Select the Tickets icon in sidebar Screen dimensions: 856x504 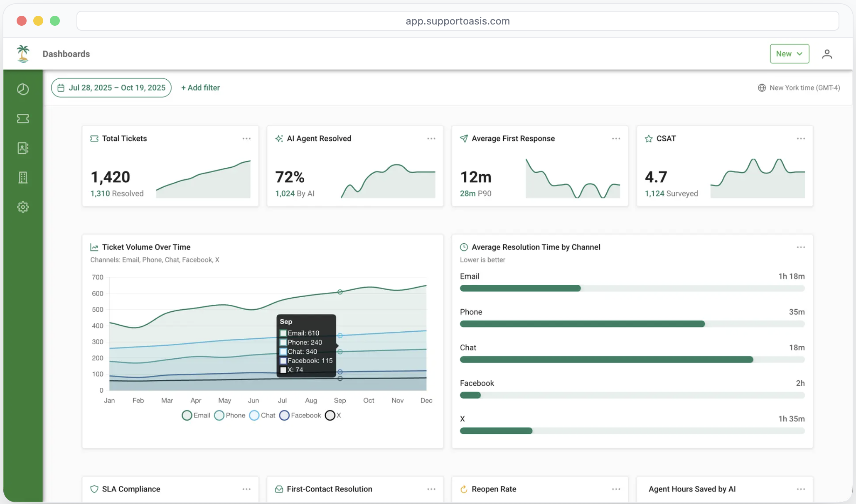click(x=23, y=118)
